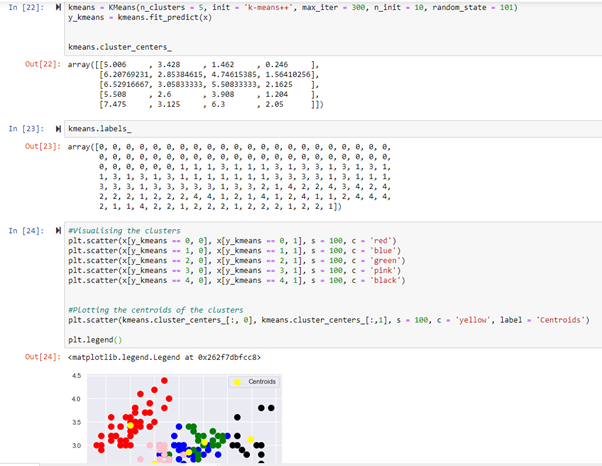Click the #Visualising the clusters comment

pyautogui.click(x=124, y=231)
